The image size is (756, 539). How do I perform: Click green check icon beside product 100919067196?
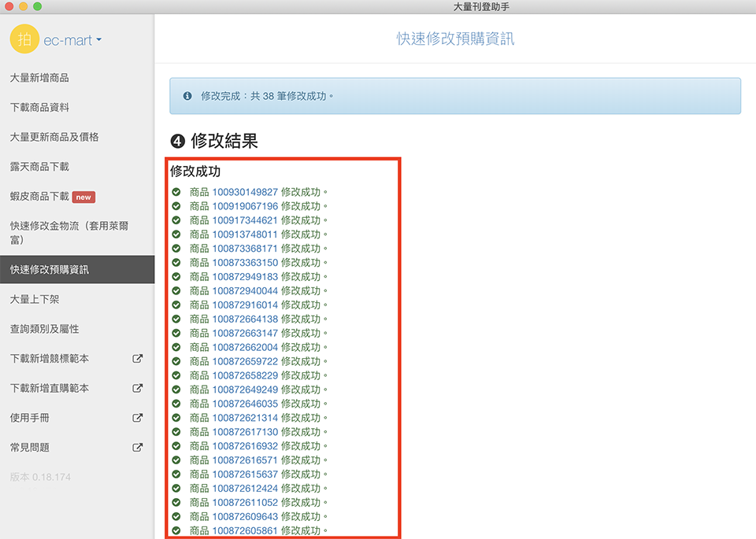tap(176, 206)
